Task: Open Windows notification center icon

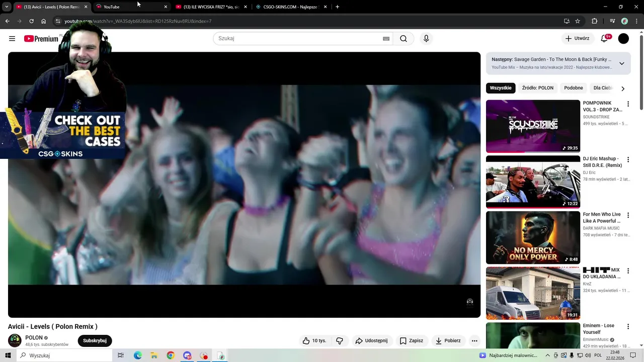Action: (x=633, y=355)
